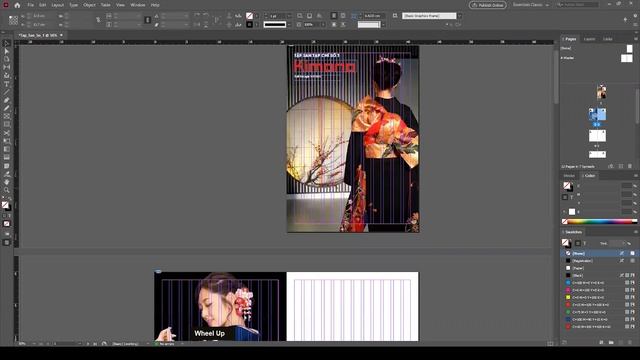Viewport: 640px width, 360px height.
Task: Switch to the Layers tab
Action: [589, 39]
